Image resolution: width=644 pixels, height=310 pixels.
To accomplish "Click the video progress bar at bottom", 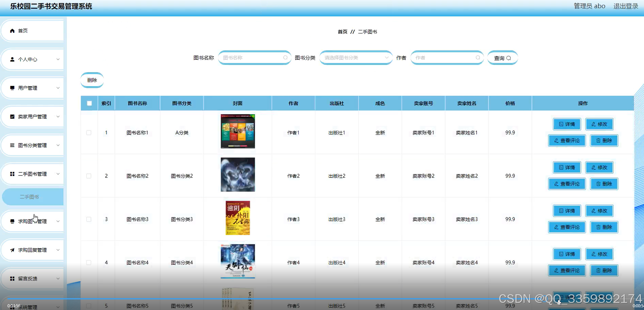I will tap(322, 298).
